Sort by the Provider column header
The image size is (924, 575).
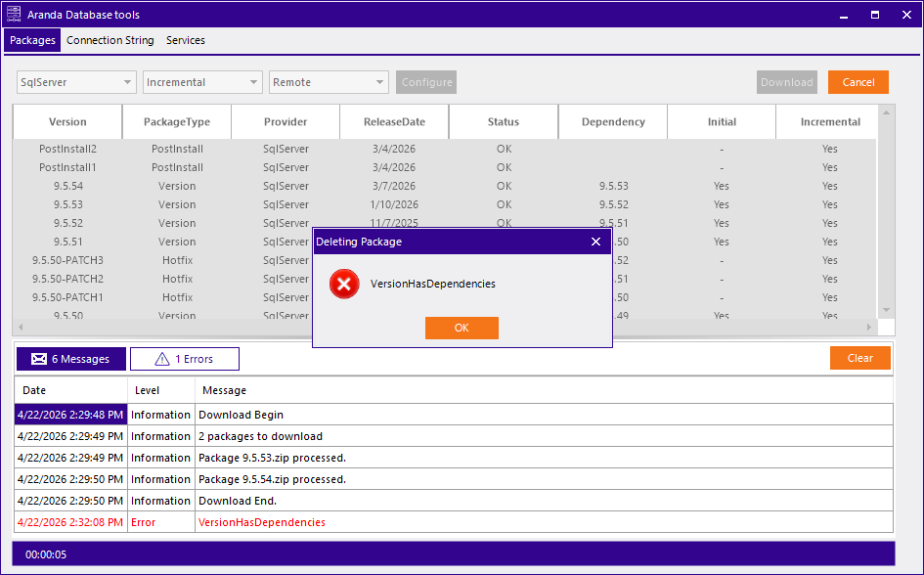[286, 122]
